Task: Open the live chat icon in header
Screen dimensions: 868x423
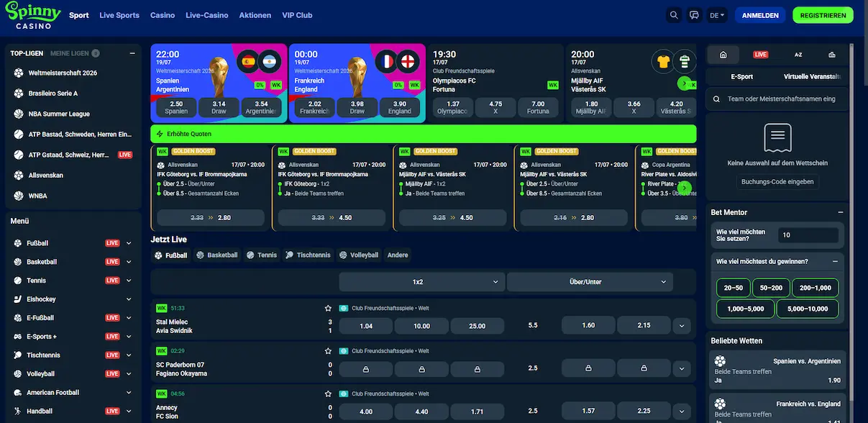Action: click(x=694, y=15)
